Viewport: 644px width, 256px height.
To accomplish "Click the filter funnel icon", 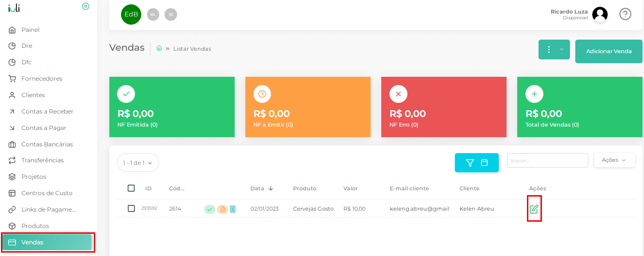I will (x=470, y=163).
